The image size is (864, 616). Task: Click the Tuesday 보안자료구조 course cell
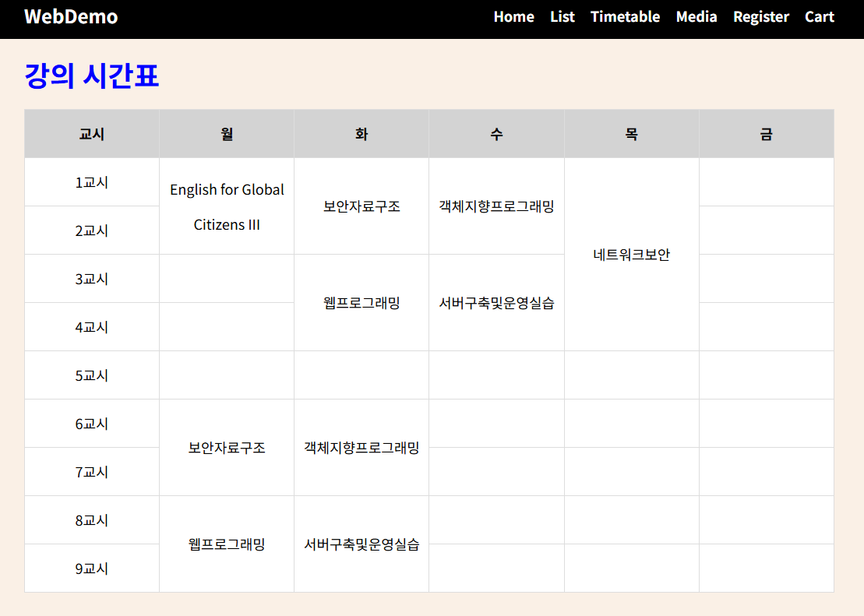click(x=361, y=206)
